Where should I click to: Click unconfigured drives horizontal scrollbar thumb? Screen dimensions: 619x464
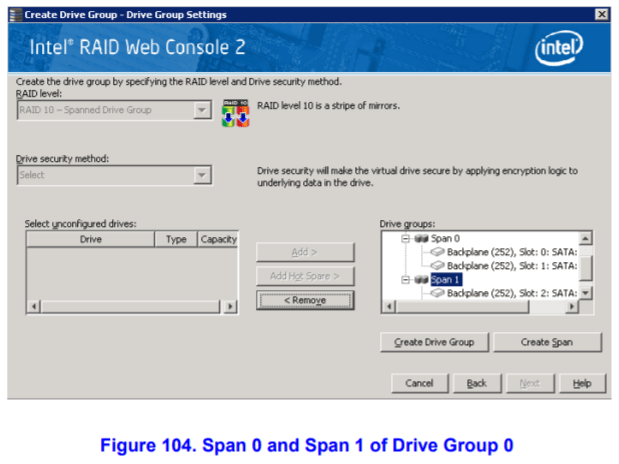tap(131, 306)
